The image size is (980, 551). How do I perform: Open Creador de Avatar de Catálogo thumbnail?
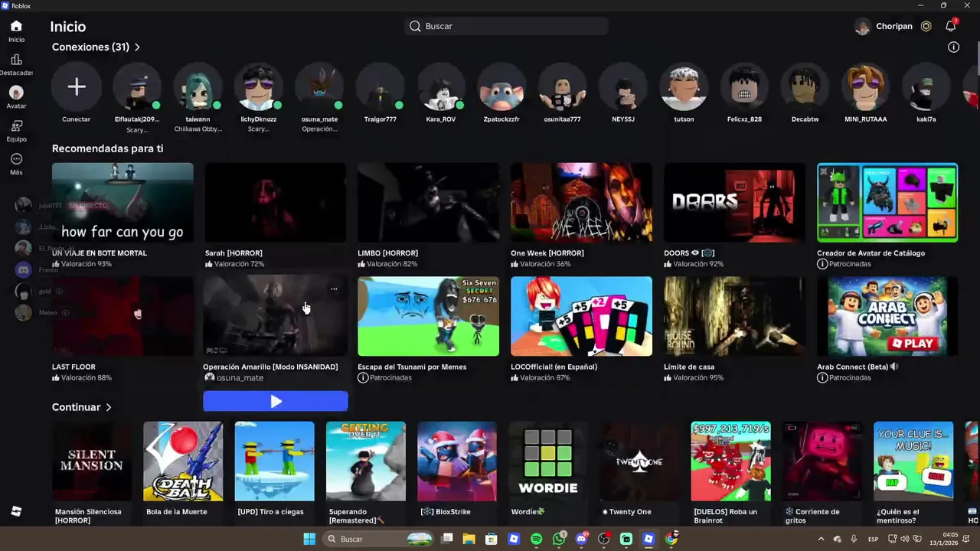tap(887, 202)
